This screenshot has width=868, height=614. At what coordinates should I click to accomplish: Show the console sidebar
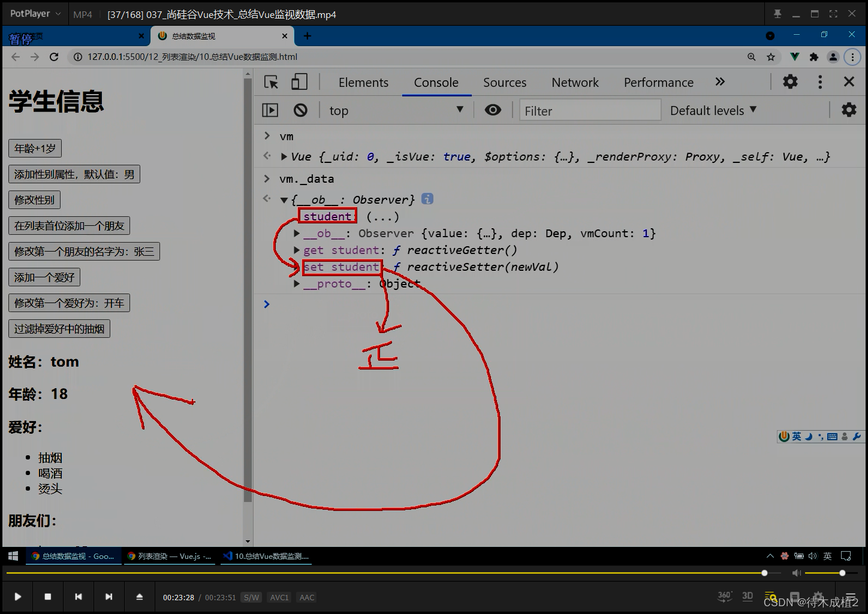coord(270,110)
